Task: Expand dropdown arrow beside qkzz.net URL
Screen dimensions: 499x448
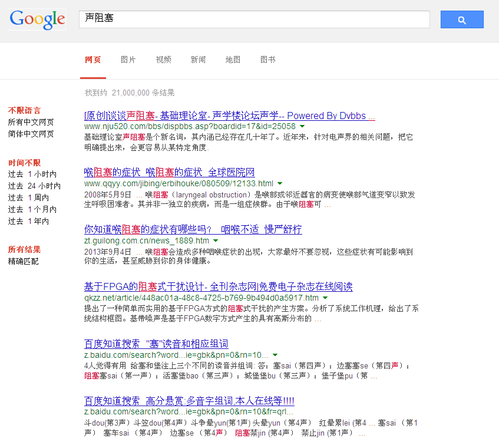Action: pos(325,298)
